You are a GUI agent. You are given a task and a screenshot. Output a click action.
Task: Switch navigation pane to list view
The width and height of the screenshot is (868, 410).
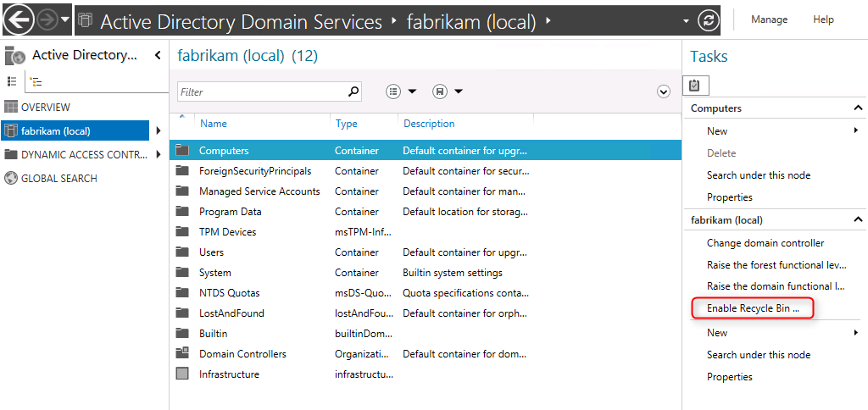click(12, 81)
